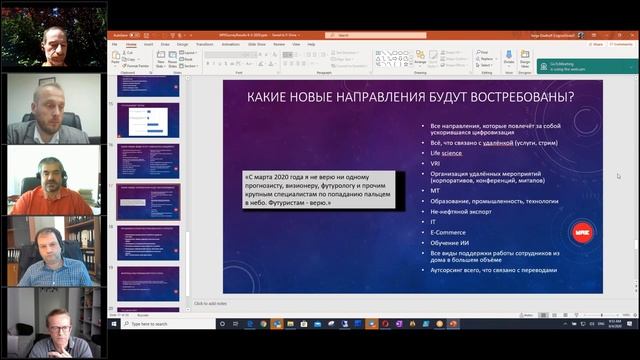Click the Notes button in status bar
The height and width of the screenshot is (360, 640).
click(526, 315)
